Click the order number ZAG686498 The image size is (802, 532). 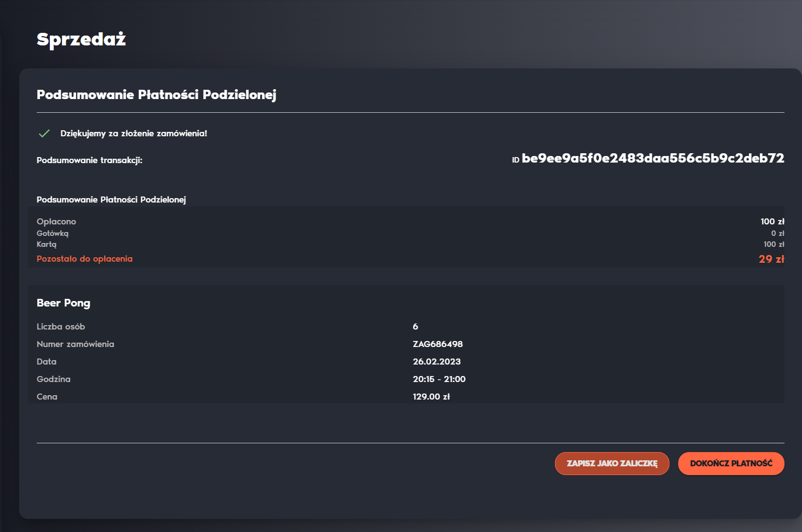(438, 344)
